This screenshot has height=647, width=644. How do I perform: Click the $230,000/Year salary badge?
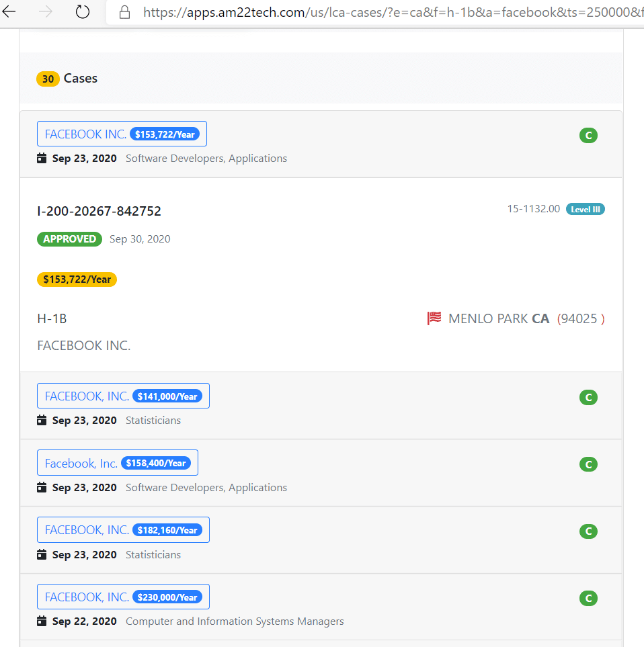tap(167, 597)
